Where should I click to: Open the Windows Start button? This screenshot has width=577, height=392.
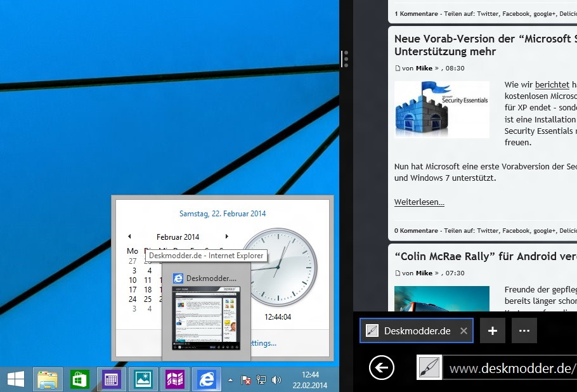coord(16,379)
